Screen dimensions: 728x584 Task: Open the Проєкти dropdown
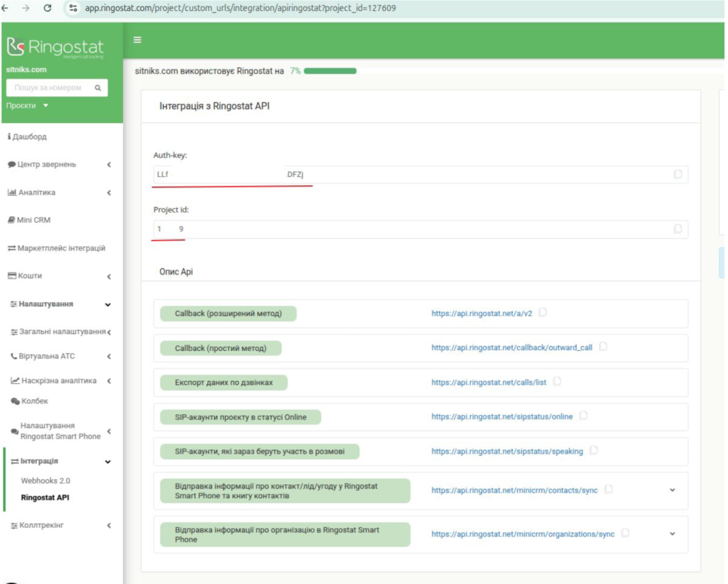tap(28, 106)
